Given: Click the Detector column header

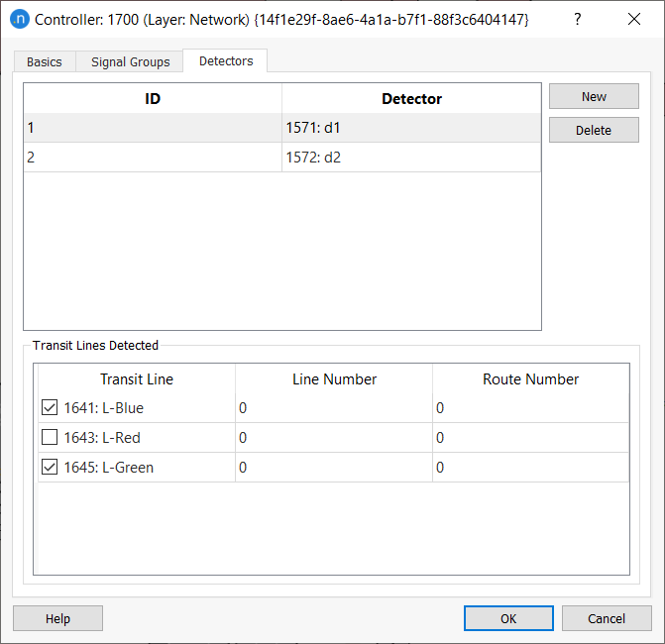Looking at the screenshot, I should click(x=411, y=98).
